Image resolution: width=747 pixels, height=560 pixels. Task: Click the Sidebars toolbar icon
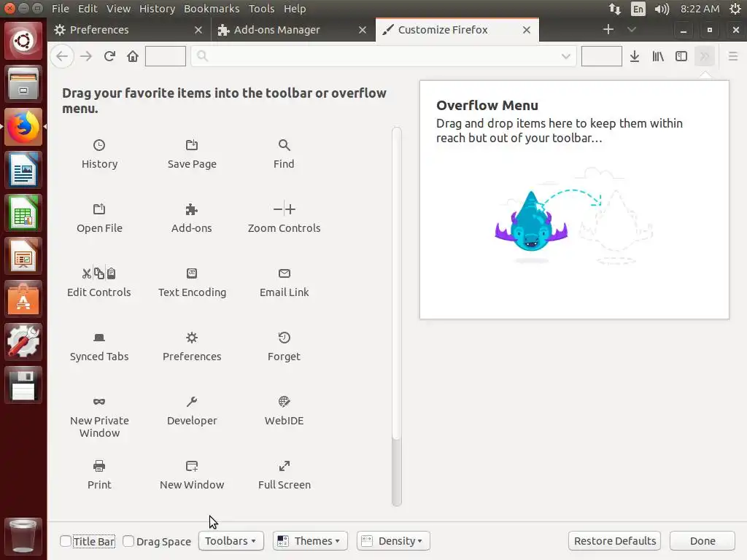click(681, 56)
